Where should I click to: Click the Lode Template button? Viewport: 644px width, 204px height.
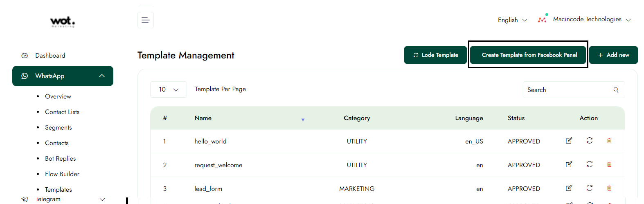[435, 55]
